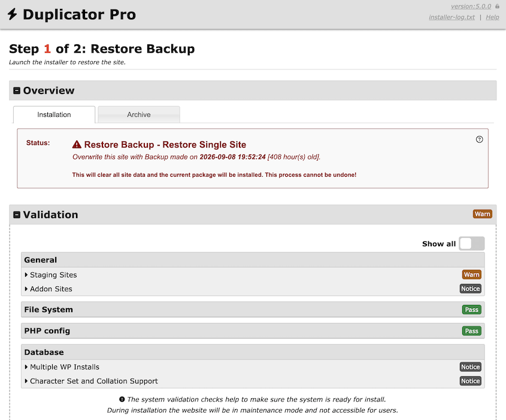Click 'Launch the installer to restore the site.'
The image size is (506, 420).
(x=67, y=62)
